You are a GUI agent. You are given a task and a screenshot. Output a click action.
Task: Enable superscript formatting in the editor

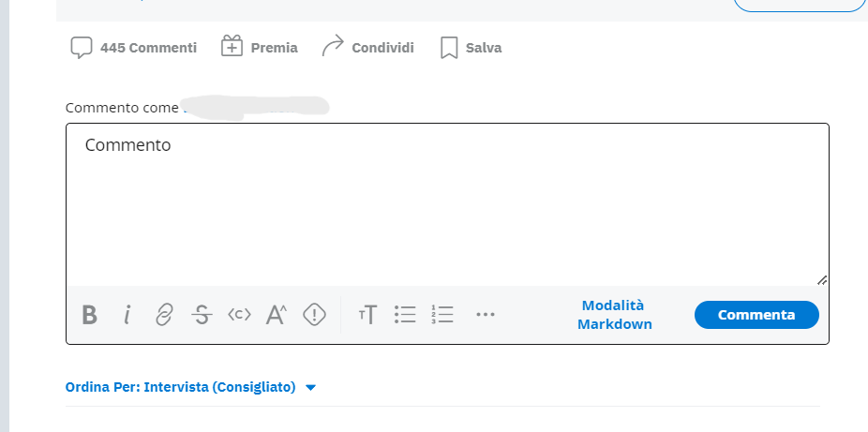tap(276, 315)
